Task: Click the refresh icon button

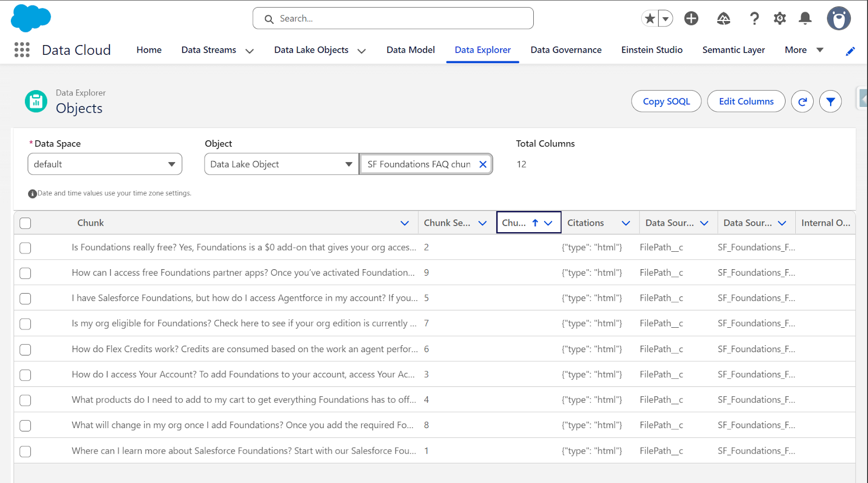Action: tap(802, 101)
